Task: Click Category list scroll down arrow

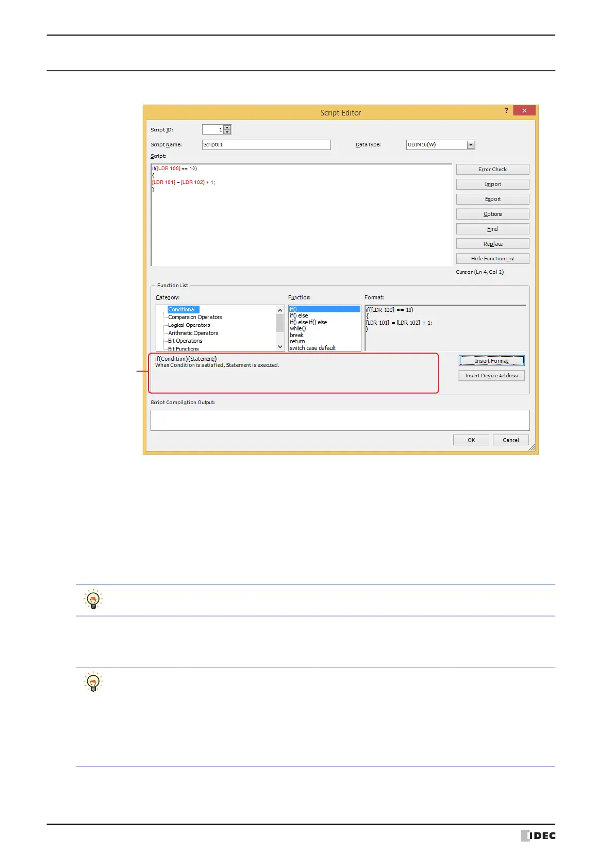Action: coord(280,347)
